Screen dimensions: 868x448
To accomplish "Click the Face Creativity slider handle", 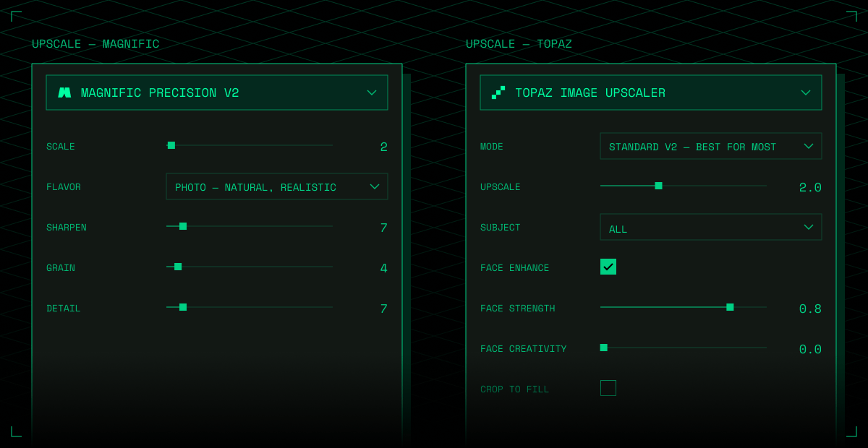I will 604,348.
